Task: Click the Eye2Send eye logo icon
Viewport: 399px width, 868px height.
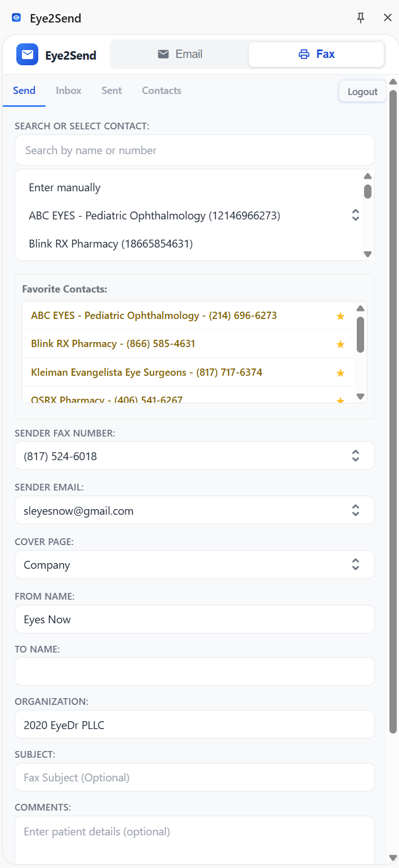Action: 16,17
